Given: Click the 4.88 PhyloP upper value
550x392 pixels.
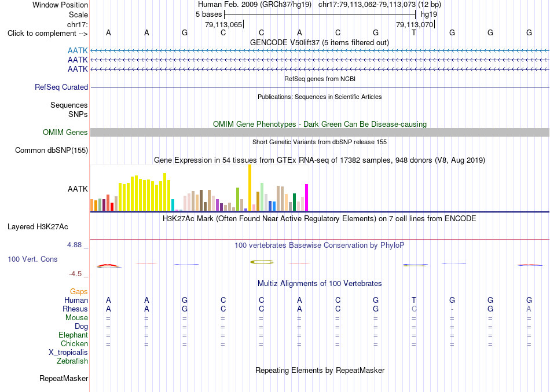Looking at the screenshot, I should (x=74, y=244).
